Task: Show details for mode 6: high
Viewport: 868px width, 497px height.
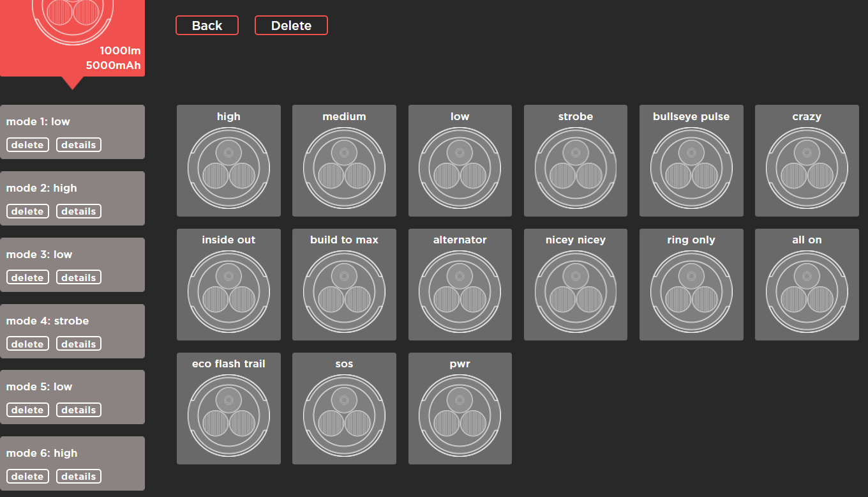Action: click(79, 477)
